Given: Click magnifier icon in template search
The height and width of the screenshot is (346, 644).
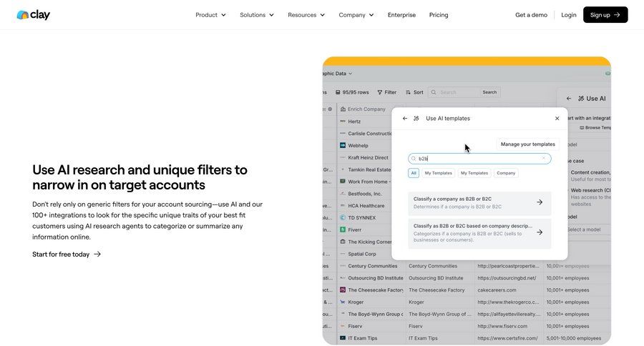Looking at the screenshot, I should coord(414,159).
